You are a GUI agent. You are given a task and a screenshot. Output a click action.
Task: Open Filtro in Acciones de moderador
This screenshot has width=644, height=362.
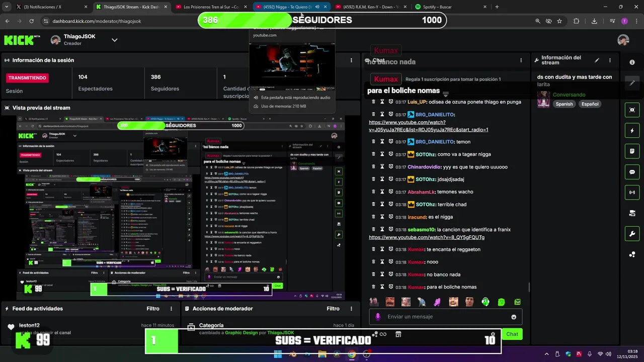(333, 309)
